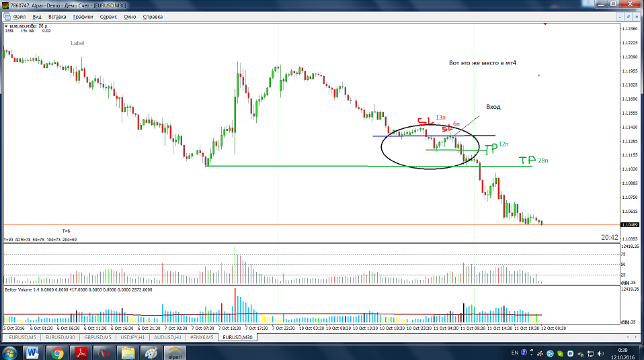Image resolution: width=644 pixels, height=360 pixels.
Task: Click the "Вход" text label on chart
Action: pos(493,107)
